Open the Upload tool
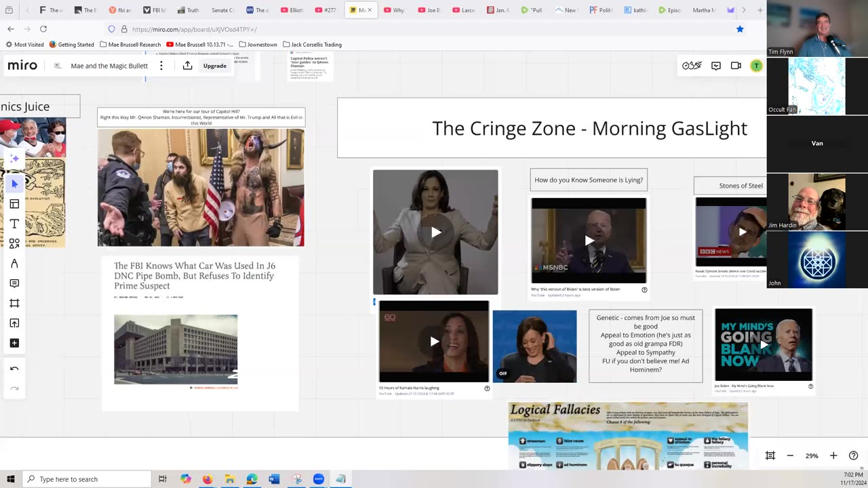 coord(14,323)
